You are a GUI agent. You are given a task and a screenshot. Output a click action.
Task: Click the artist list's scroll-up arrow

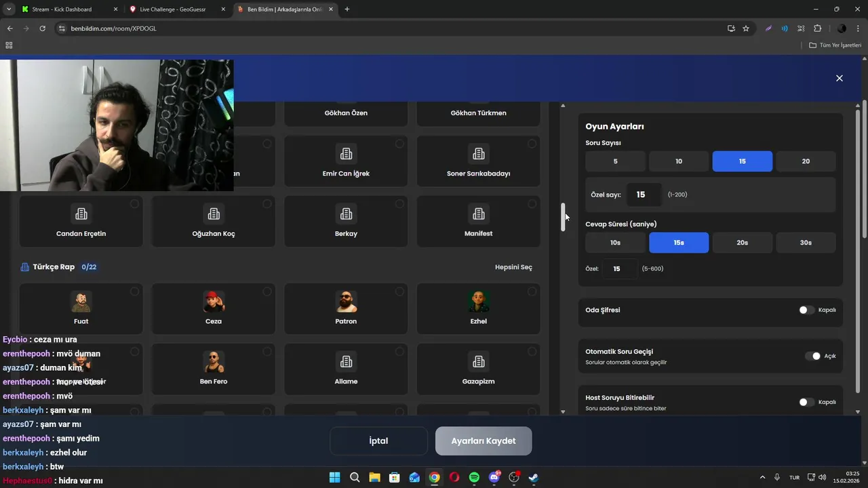tap(563, 106)
